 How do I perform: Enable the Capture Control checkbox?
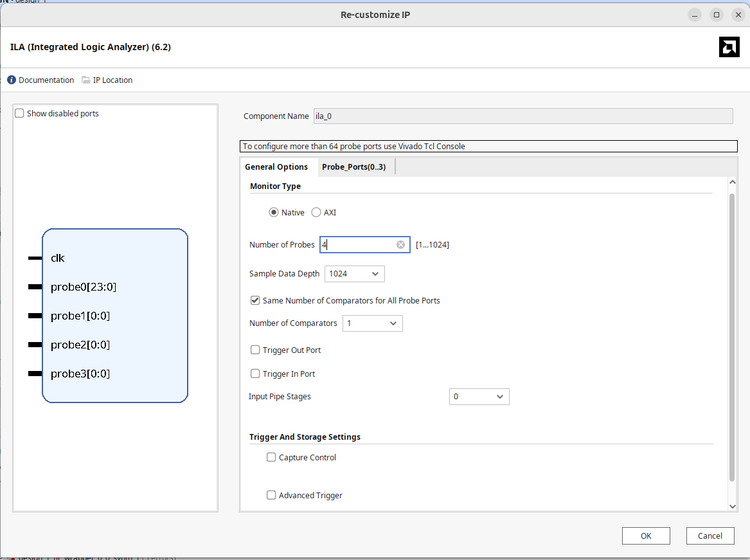(x=271, y=458)
